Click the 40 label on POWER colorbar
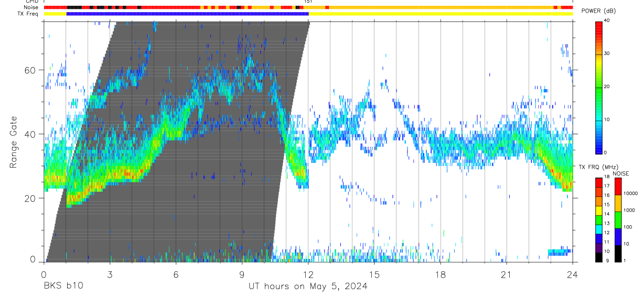The width and height of the screenshot is (644, 297). pos(607,21)
